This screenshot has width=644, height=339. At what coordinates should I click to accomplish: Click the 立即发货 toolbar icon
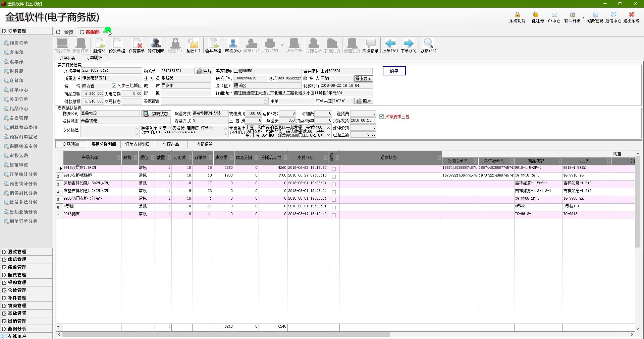pos(314,43)
